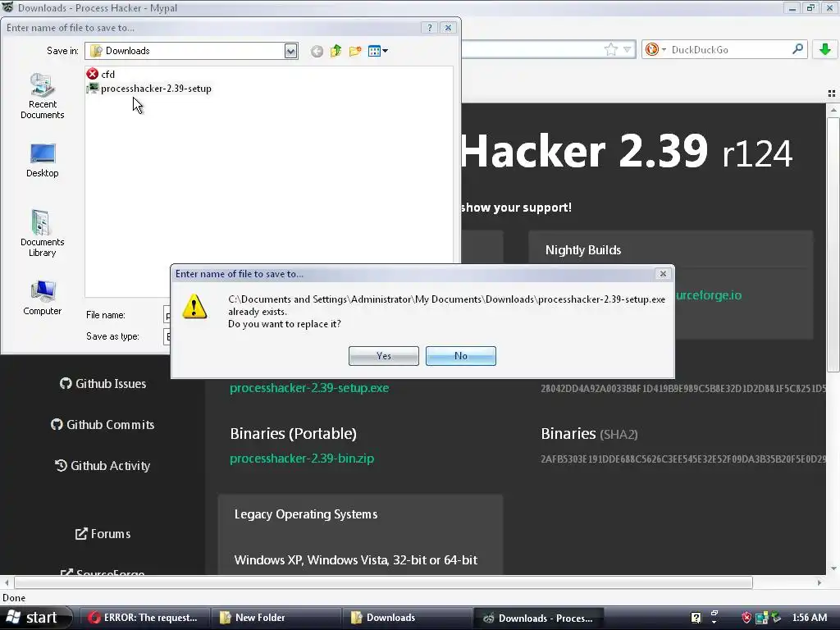Switch to New Folder taskbar window
The height and width of the screenshot is (630, 840).
(x=276, y=618)
